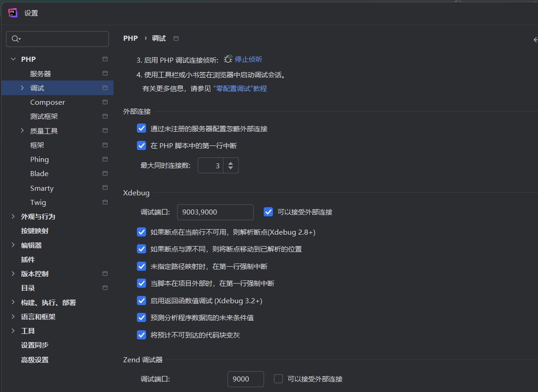Open the Blade settings page
The image size is (538, 392).
click(x=39, y=174)
